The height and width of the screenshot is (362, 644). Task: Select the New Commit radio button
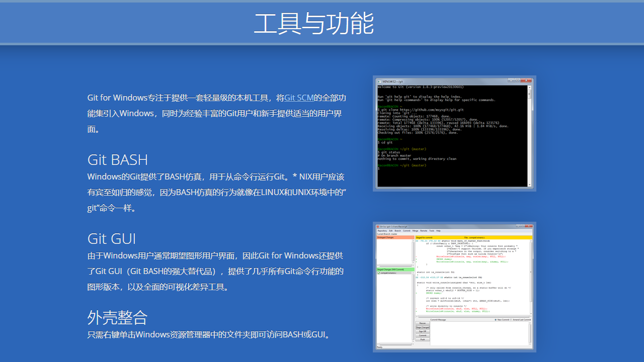496,320
